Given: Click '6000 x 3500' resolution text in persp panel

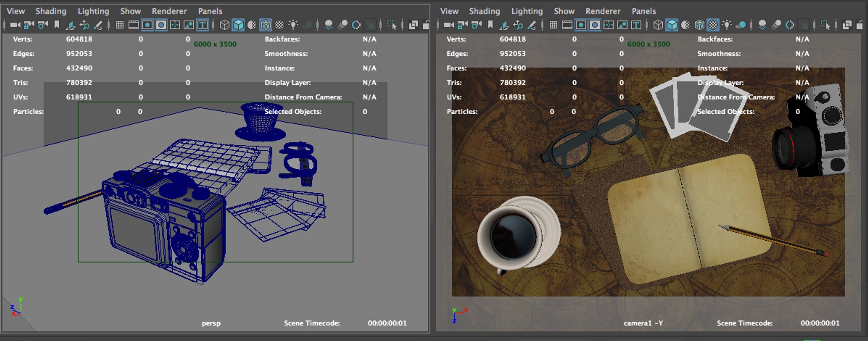Looking at the screenshot, I should [x=215, y=44].
